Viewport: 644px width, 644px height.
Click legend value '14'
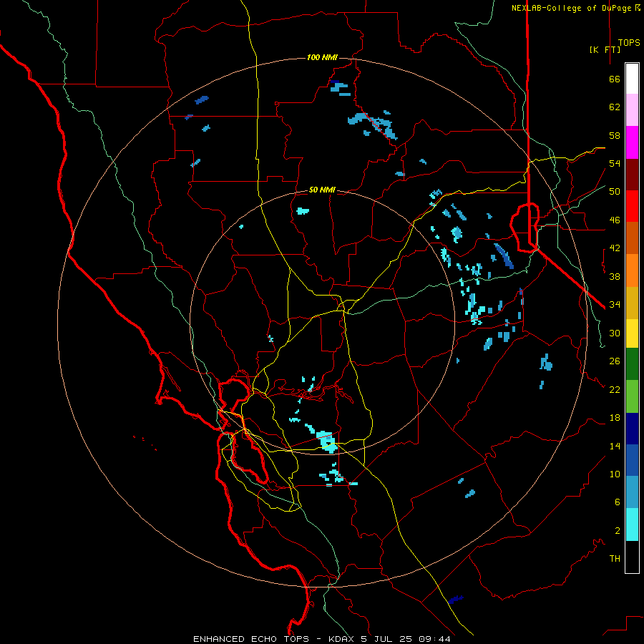[615, 447]
